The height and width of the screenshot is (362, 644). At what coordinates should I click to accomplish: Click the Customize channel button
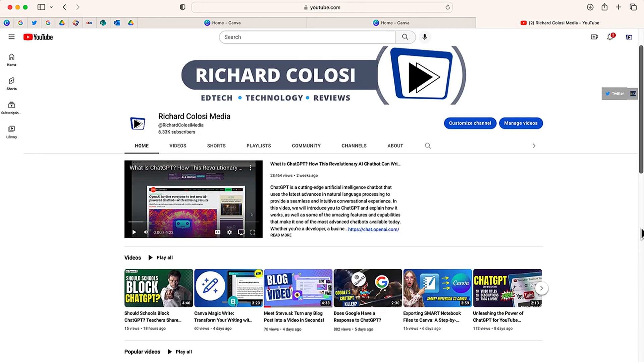tap(470, 123)
